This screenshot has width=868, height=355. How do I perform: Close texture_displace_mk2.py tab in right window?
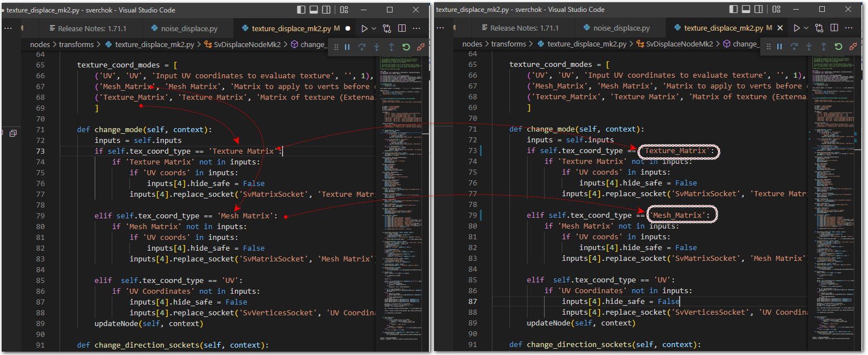pos(779,28)
